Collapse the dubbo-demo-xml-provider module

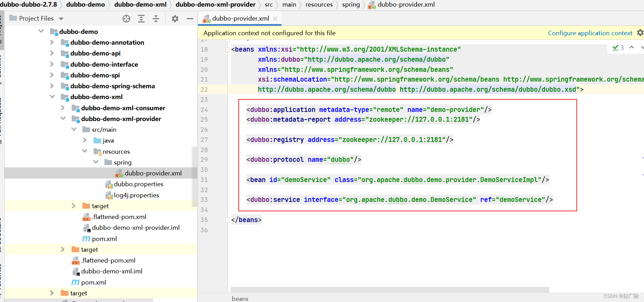tap(63, 119)
